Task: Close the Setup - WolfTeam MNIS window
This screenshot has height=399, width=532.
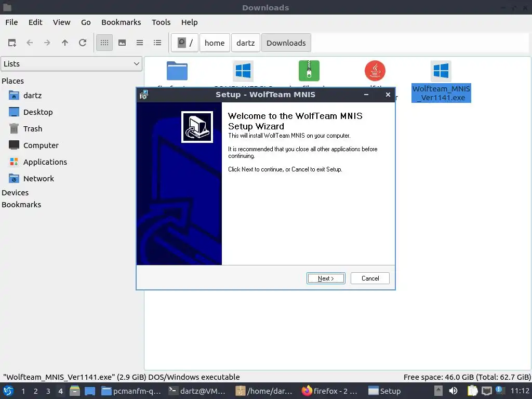Action: pos(388,95)
